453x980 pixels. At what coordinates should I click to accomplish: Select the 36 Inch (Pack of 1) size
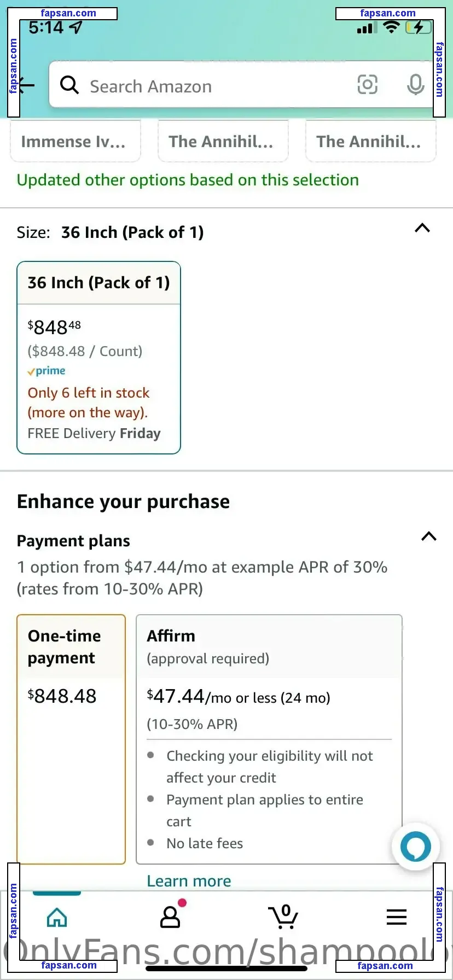pos(99,358)
